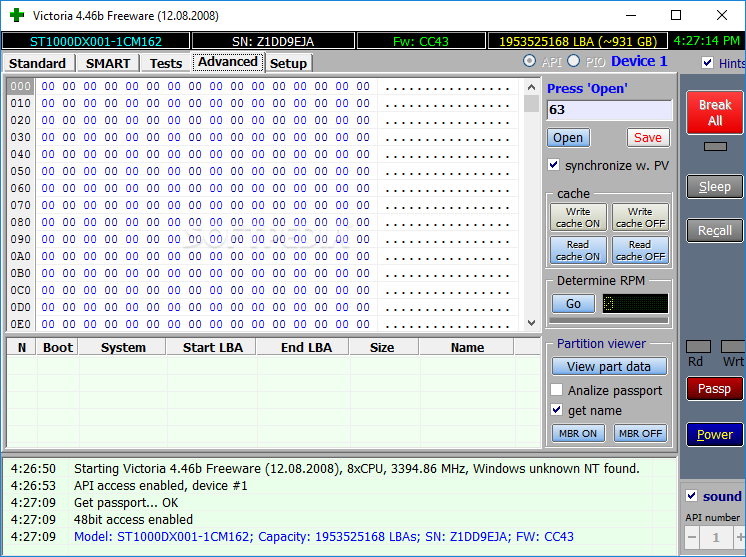Click the Fw: CC43 firmware field

(421, 41)
